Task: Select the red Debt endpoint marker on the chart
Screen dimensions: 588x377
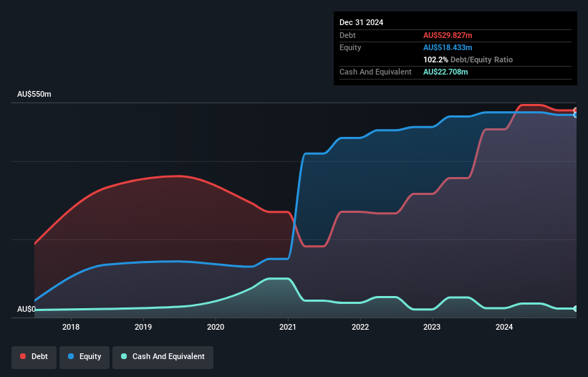Action: coord(576,110)
